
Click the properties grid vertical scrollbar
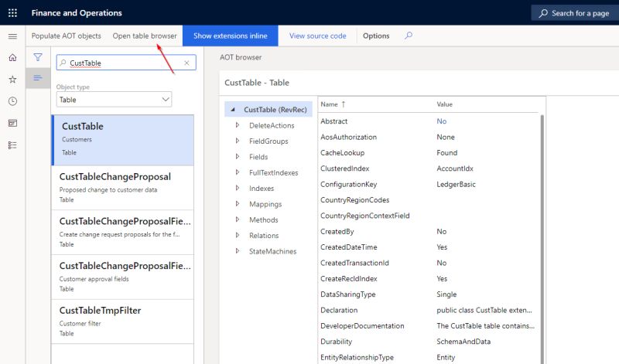point(542,239)
